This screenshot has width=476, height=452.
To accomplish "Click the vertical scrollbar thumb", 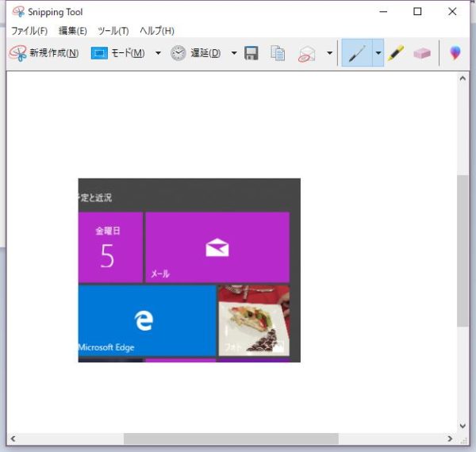I will 463,251.
